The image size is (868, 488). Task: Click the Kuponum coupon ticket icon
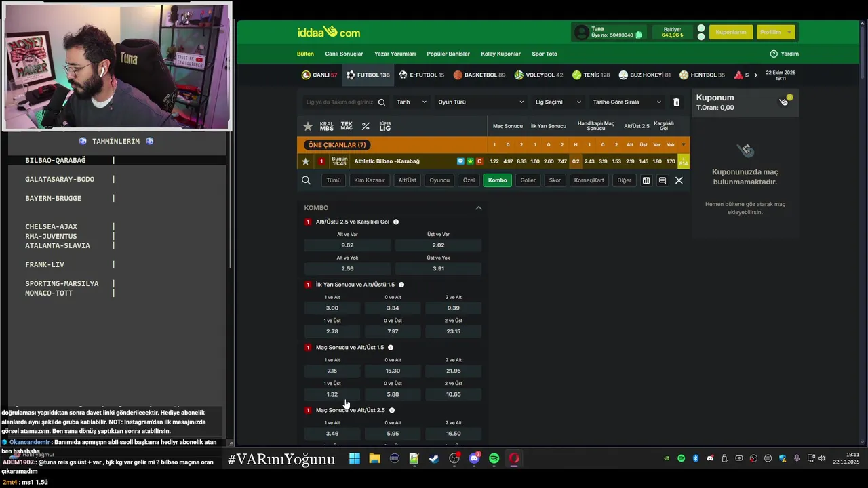pyautogui.click(x=785, y=100)
